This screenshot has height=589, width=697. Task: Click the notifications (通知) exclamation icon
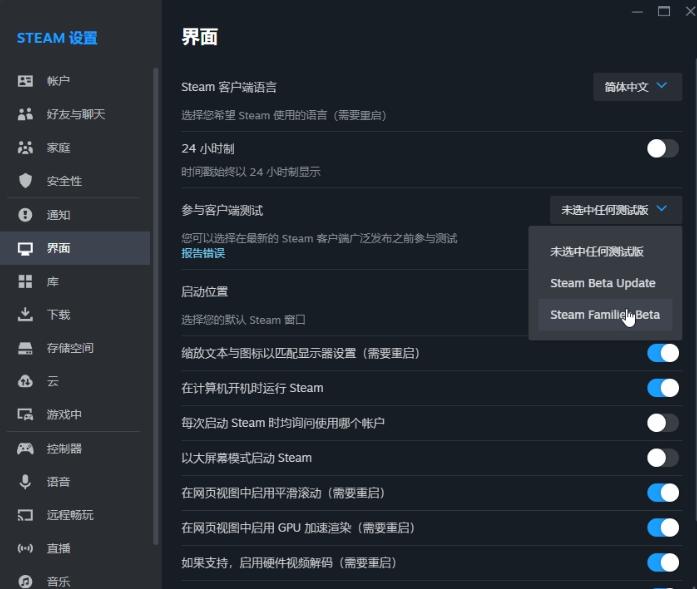click(25, 215)
